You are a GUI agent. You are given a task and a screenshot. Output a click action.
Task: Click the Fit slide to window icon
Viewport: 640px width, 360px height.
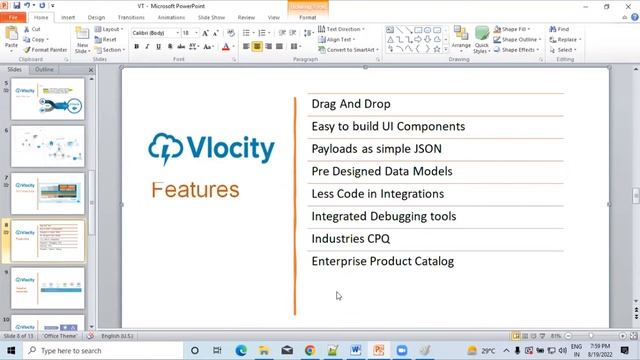[633, 336]
